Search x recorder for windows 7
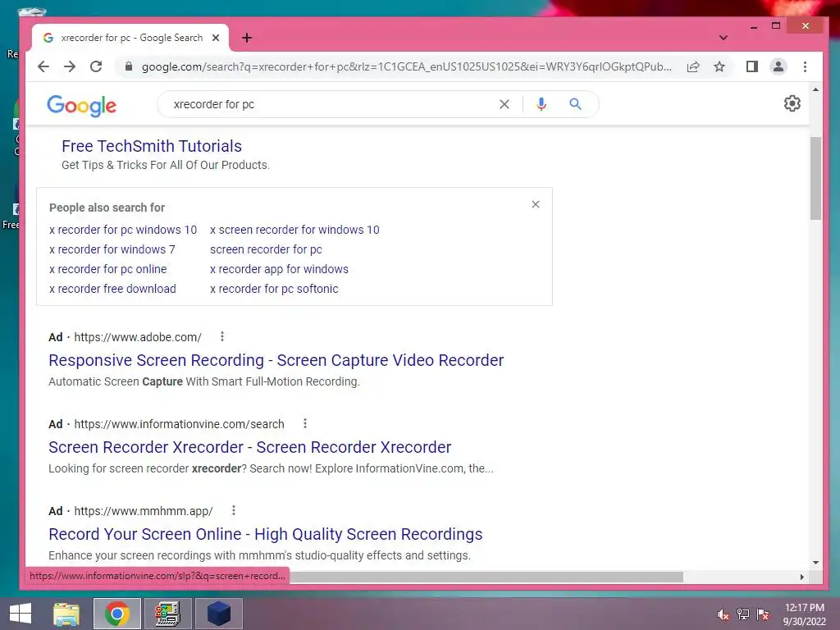 point(112,249)
